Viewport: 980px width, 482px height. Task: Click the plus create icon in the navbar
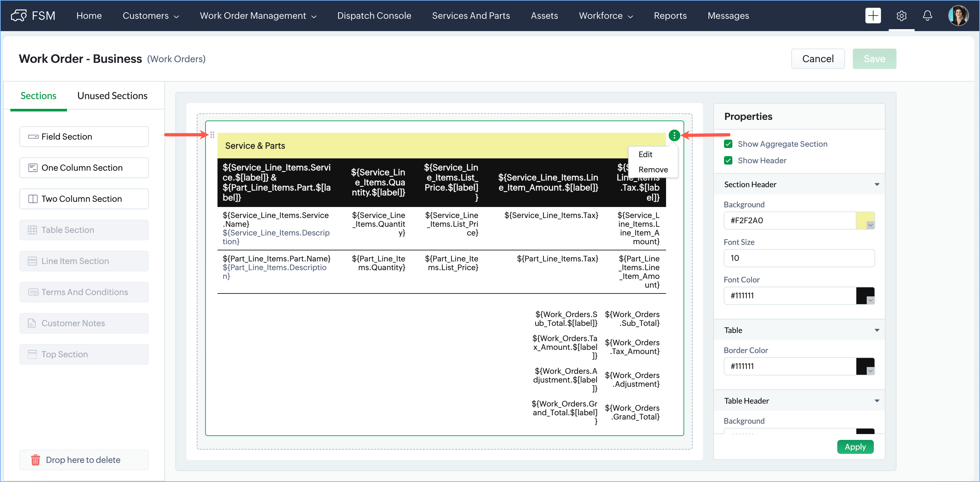[x=873, y=16]
